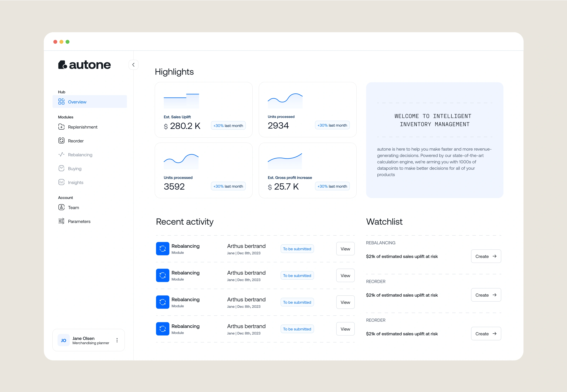This screenshot has width=567, height=392.
Task: Go to the Reorder module
Action: (x=76, y=141)
